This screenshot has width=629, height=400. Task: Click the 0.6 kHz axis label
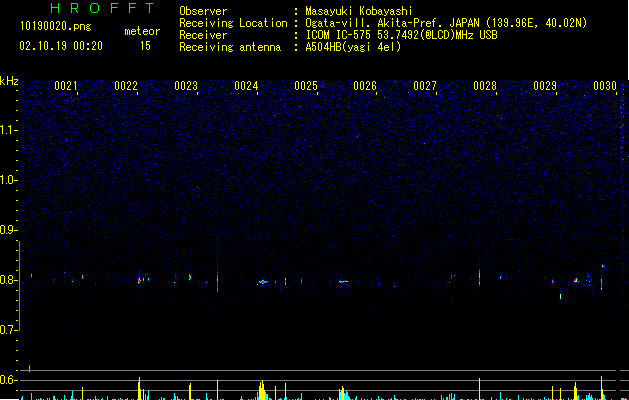[8, 380]
